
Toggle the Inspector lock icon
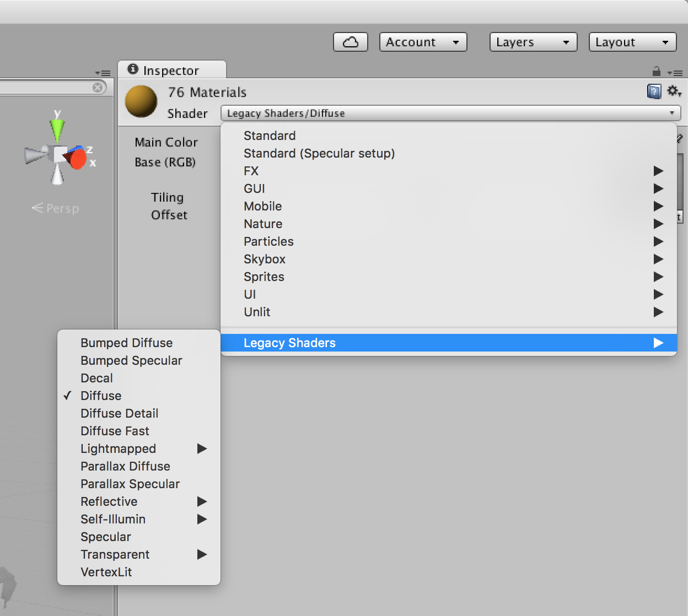click(x=656, y=71)
